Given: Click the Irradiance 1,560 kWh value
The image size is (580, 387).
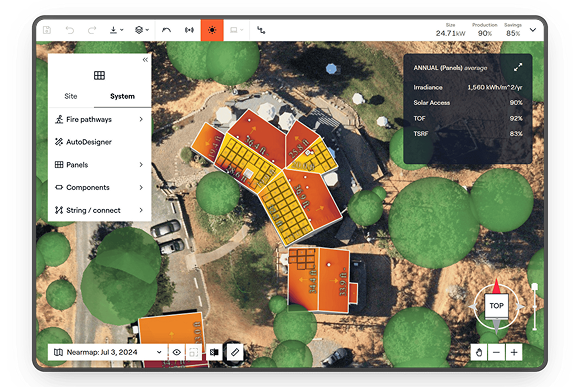Looking at the screenshot, I should 495,87.
